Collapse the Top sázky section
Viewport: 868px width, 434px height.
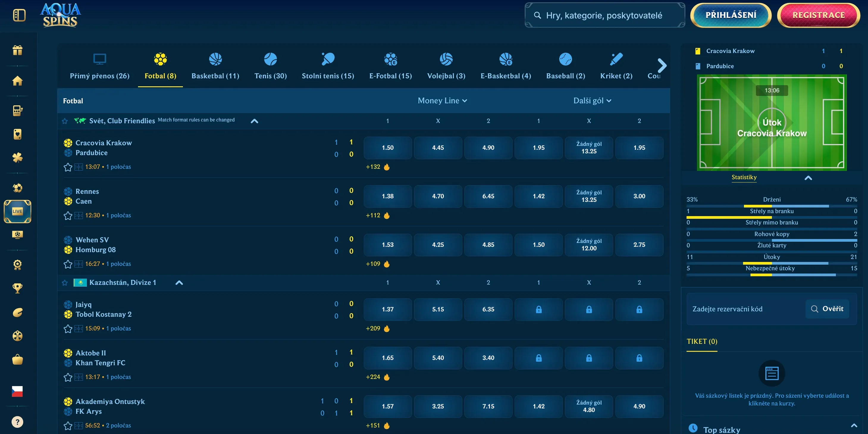click(854, 426)
